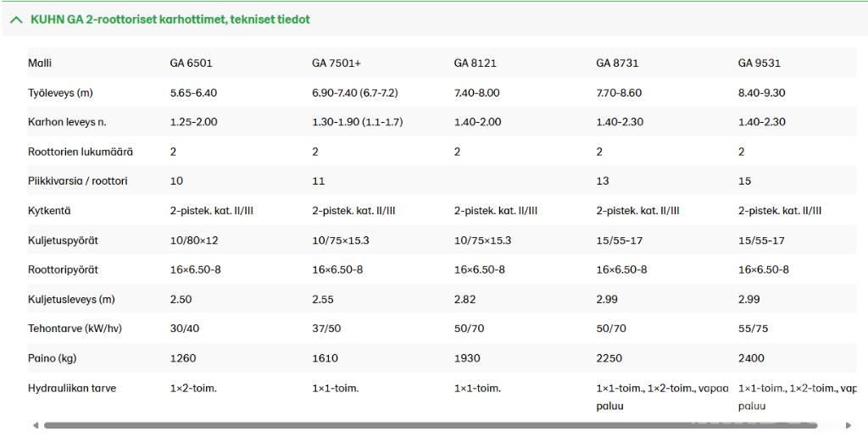Collapse the KUHN GA technical data chevron
The image size is (868, 437).
click(16, 20)
